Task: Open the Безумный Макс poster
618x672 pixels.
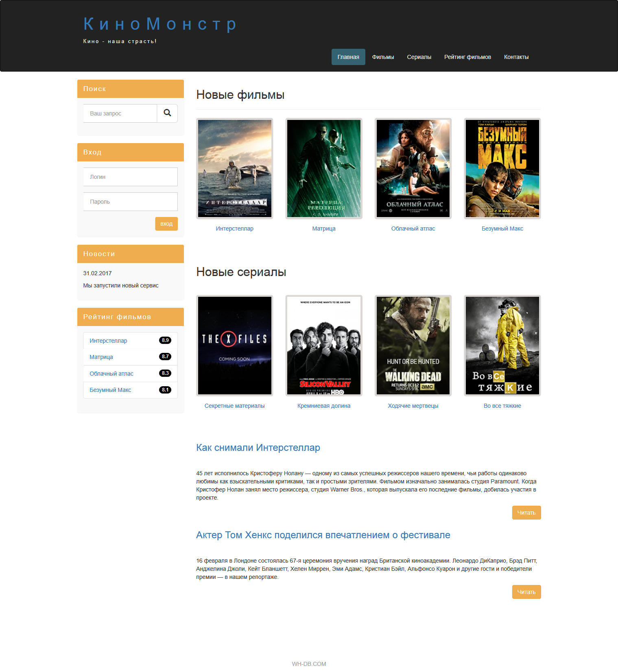Action: tap(502, 168)
